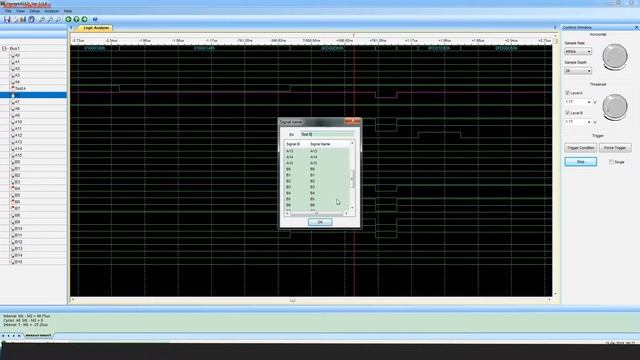
Task: Switch to the Logic Analyzer tab
Action: (x=96, y=28)
